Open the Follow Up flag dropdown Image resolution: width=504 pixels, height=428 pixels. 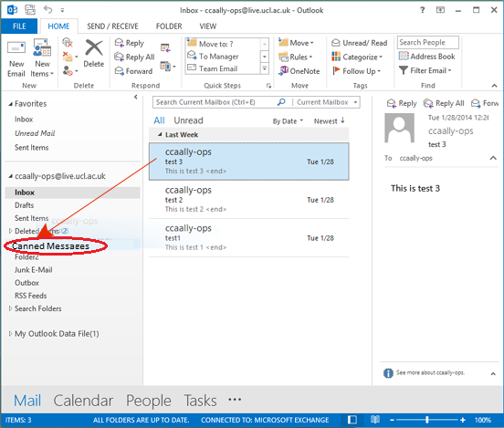(356, 70)
